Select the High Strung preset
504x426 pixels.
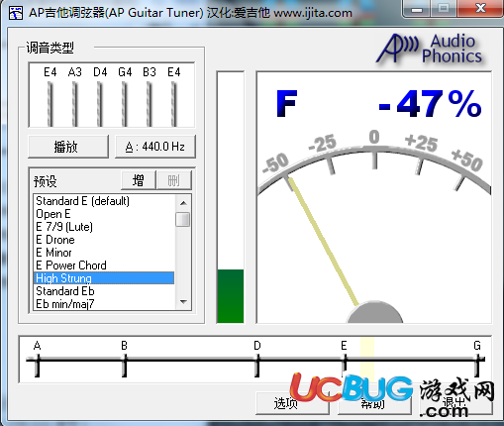[104, 278]
